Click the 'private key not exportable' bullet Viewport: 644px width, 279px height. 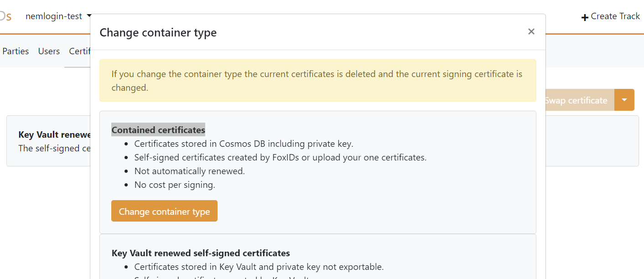coord(259,267)
